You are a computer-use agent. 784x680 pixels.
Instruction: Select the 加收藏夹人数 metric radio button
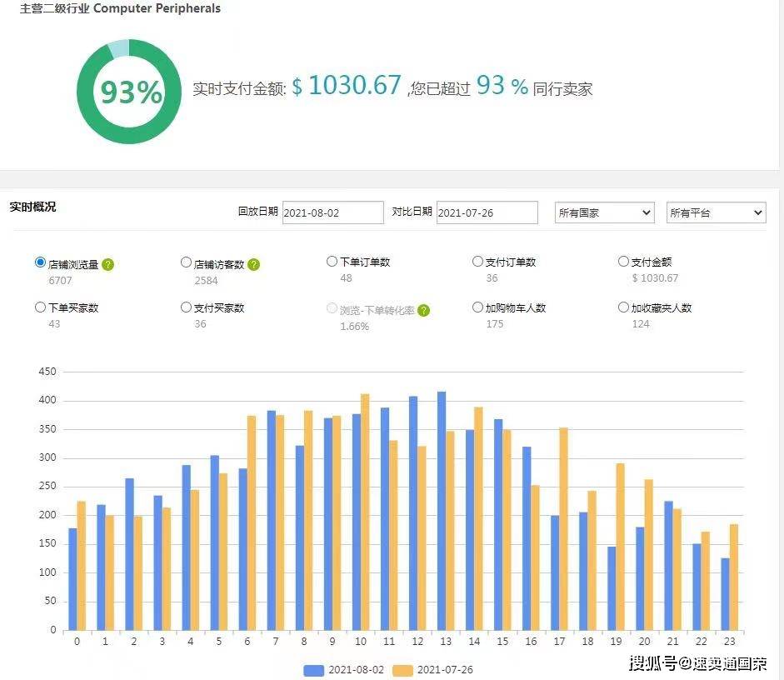tap(624, 307)
